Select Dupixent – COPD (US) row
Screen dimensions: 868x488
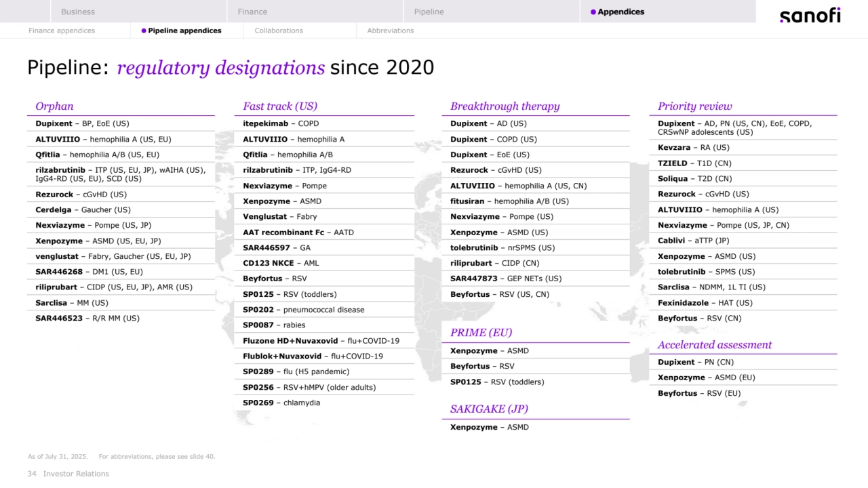click(x=536, y=139)
